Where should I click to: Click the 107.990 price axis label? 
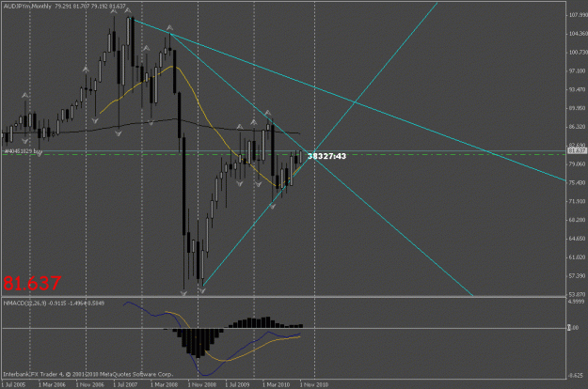(x=578, y=15)
